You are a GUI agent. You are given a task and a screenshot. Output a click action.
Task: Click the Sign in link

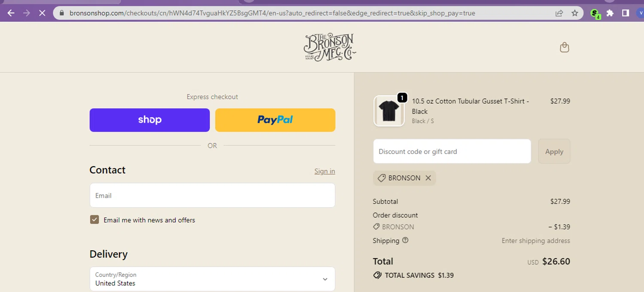pos(325,171)
